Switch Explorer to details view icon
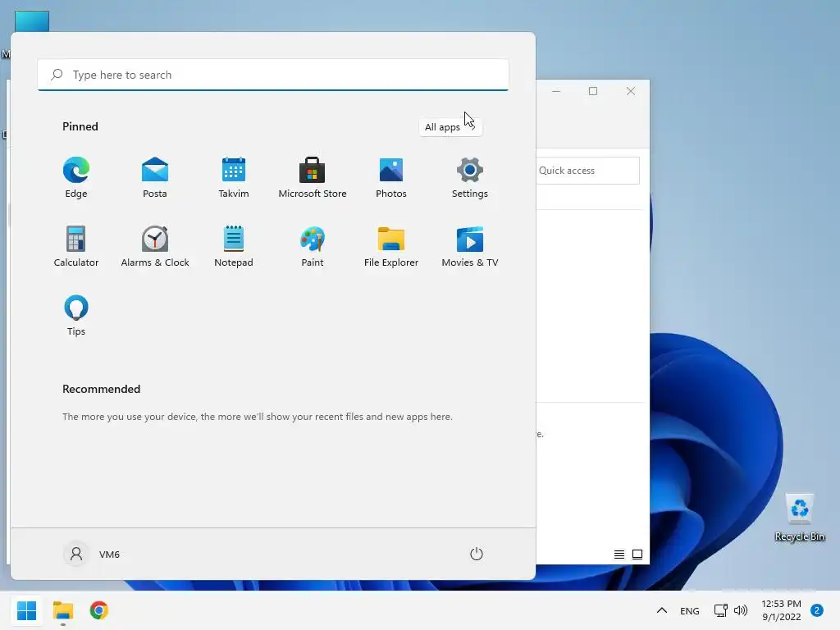 619,554
